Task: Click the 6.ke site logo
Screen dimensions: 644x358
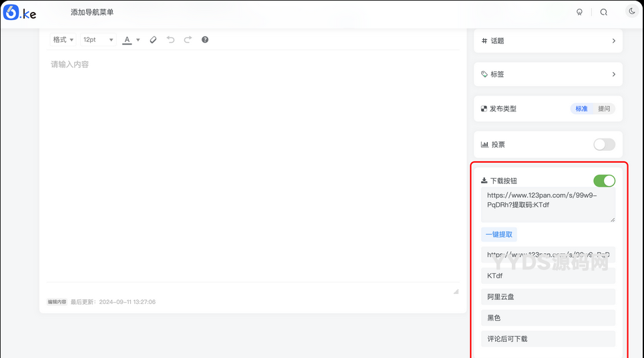Action: tap(19, 12)
